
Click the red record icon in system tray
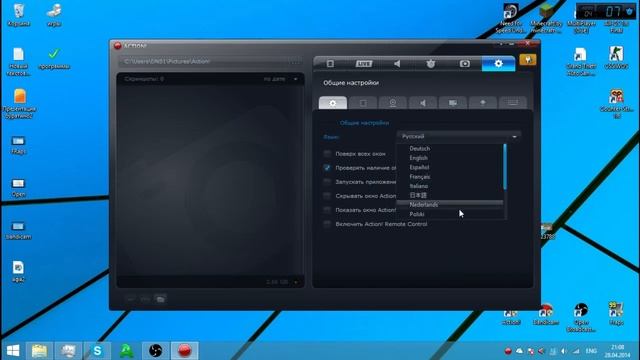(x=508, y=351)
